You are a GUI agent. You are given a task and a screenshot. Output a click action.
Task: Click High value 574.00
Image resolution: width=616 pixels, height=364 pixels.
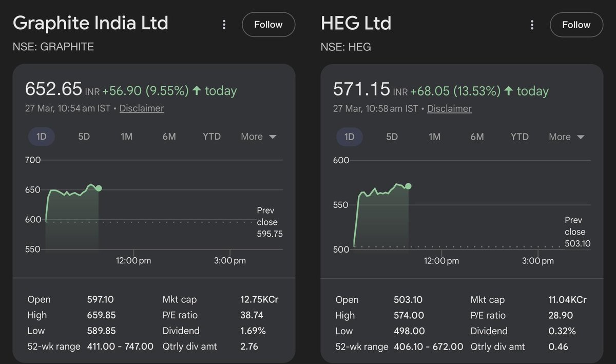tap(409, 315)
